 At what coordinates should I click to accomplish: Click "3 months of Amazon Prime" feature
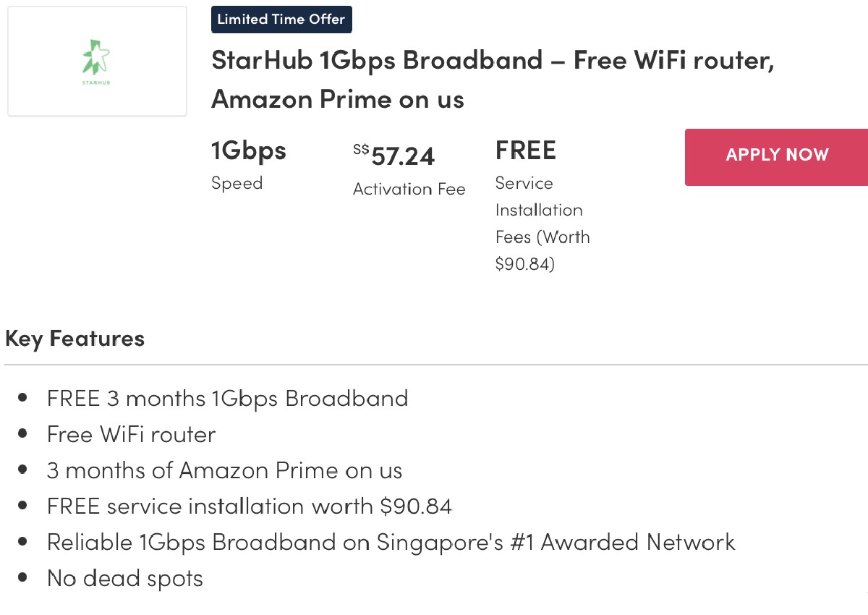[x=224, y=470]
